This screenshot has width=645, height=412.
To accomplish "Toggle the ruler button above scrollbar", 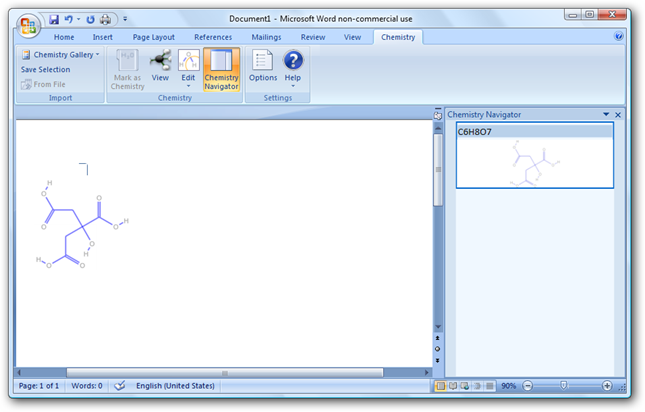I will (438, 115).
